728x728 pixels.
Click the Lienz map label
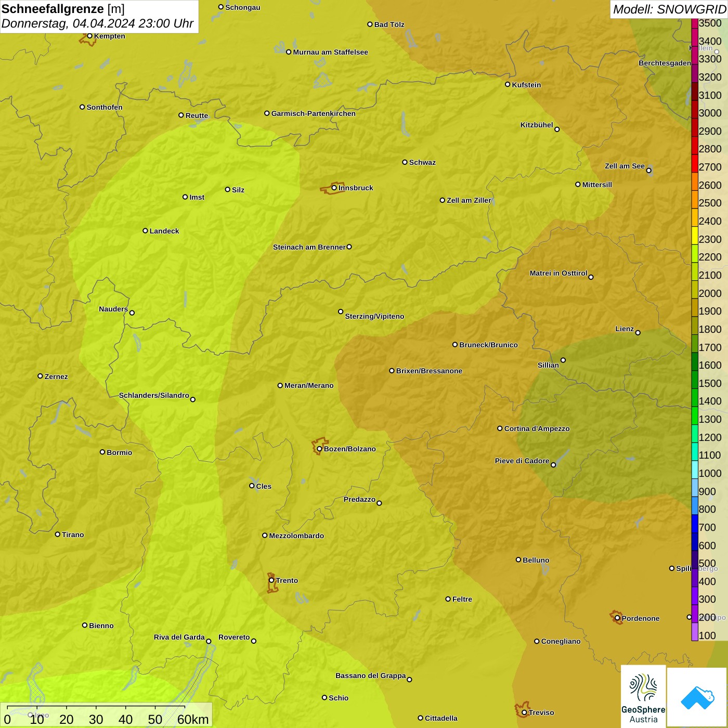tap(625, 329)
